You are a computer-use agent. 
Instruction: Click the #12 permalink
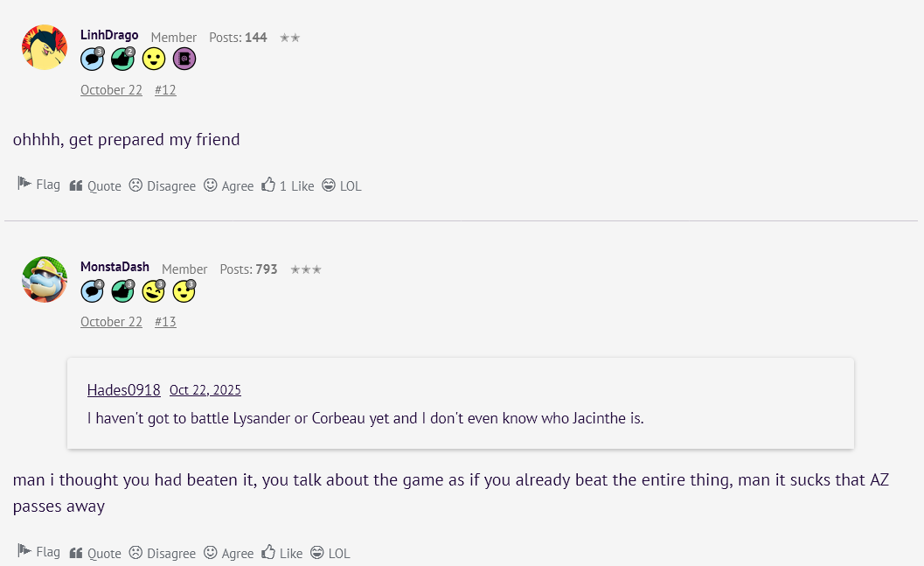[164, 89]
